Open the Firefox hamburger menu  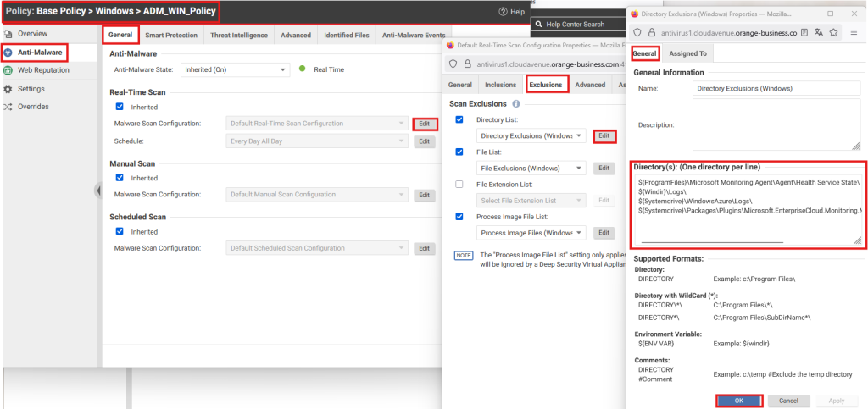pos(855,33)
